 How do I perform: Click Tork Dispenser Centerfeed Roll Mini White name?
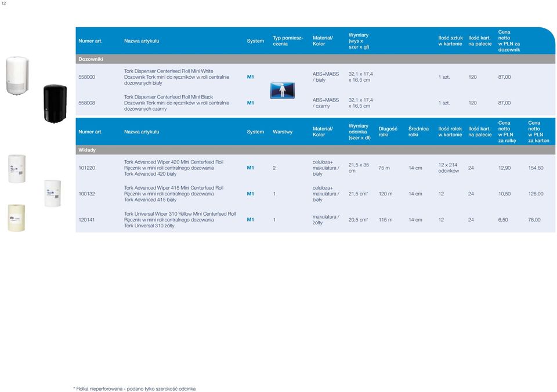pyautogui.click(x=169, y=71)
